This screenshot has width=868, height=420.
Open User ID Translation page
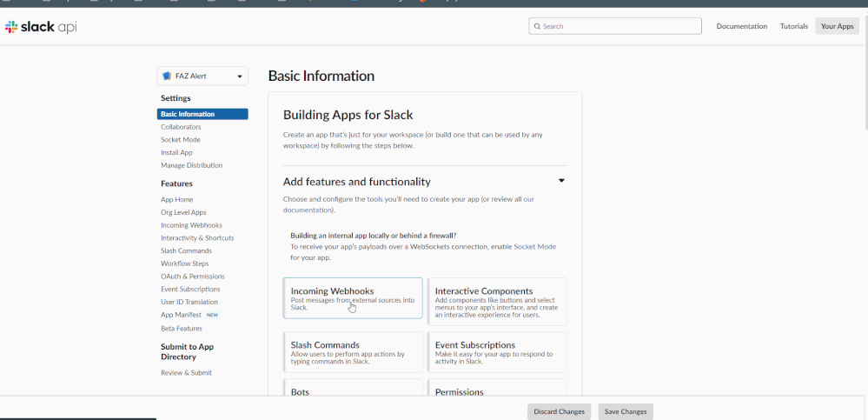[189, 302]
